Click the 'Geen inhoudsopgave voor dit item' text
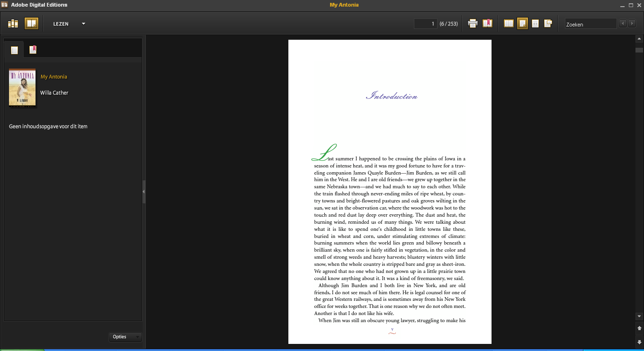Image resolution: width=644 pixels, height=351 pixels. [48, 126]
